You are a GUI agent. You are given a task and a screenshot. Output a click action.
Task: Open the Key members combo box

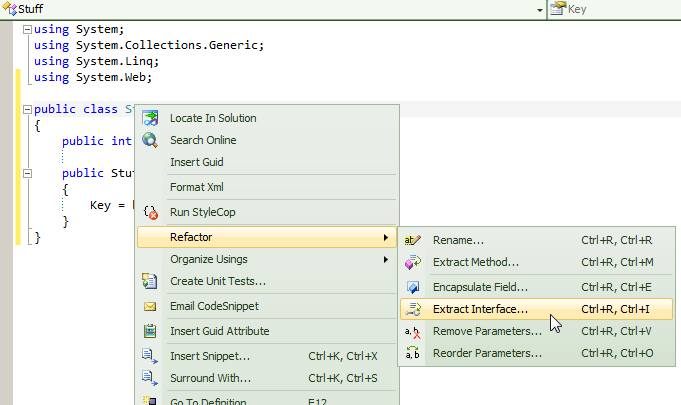615,9
